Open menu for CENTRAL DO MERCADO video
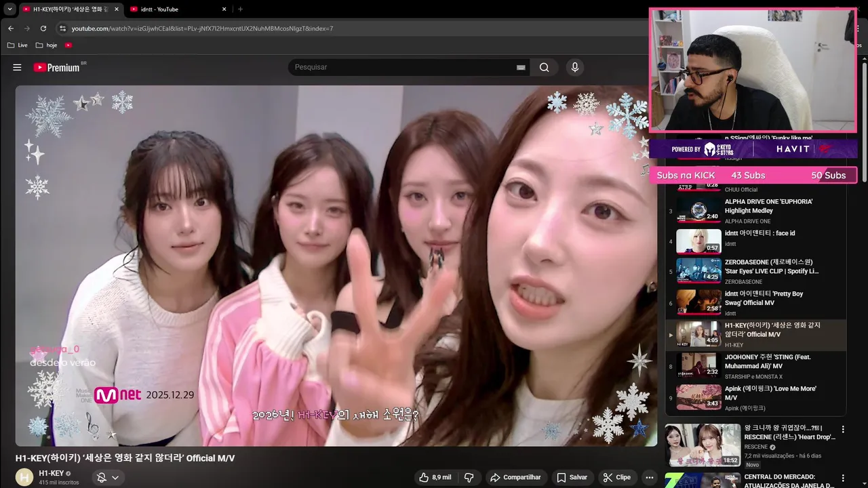The image size is (868, 488). (x=843, y=478)
